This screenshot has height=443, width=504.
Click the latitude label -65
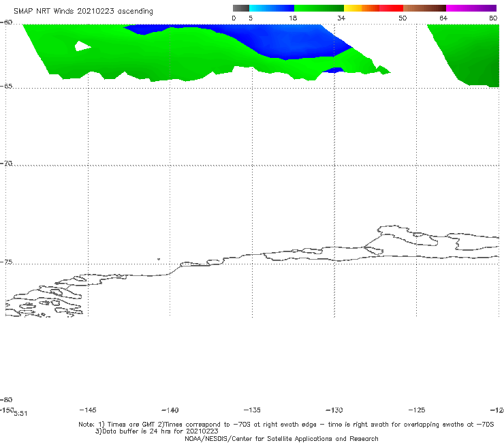point(6,87)
